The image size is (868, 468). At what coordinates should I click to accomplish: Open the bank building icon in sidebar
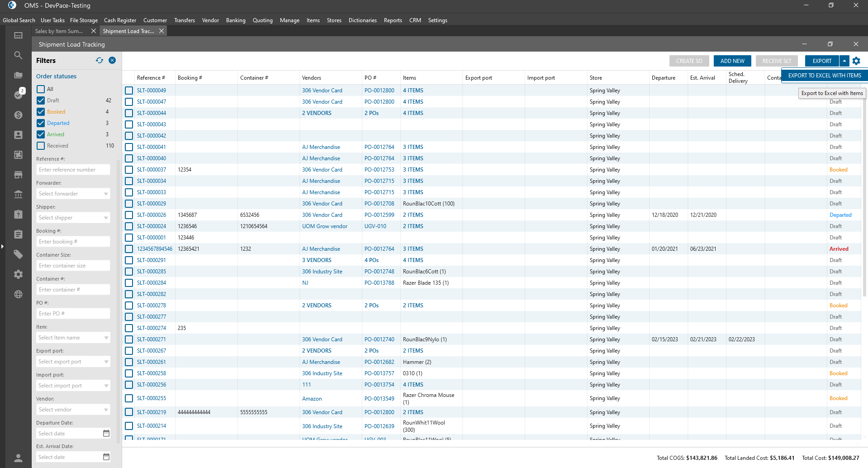coord(18,195)
